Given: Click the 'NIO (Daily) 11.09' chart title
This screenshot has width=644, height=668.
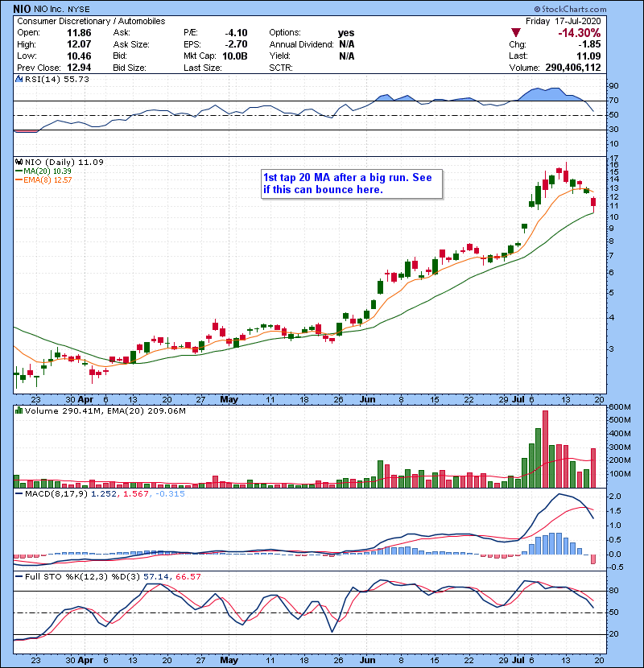Looking at the screenshot, I should pos(64,162).
